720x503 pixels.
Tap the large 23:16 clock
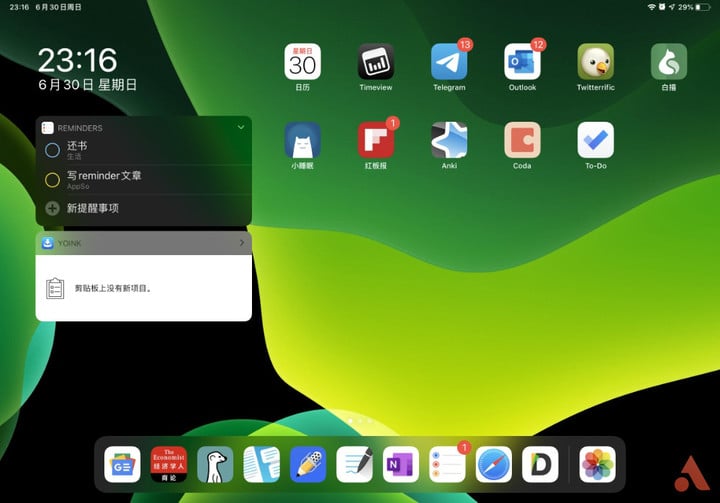pos(78,60)
